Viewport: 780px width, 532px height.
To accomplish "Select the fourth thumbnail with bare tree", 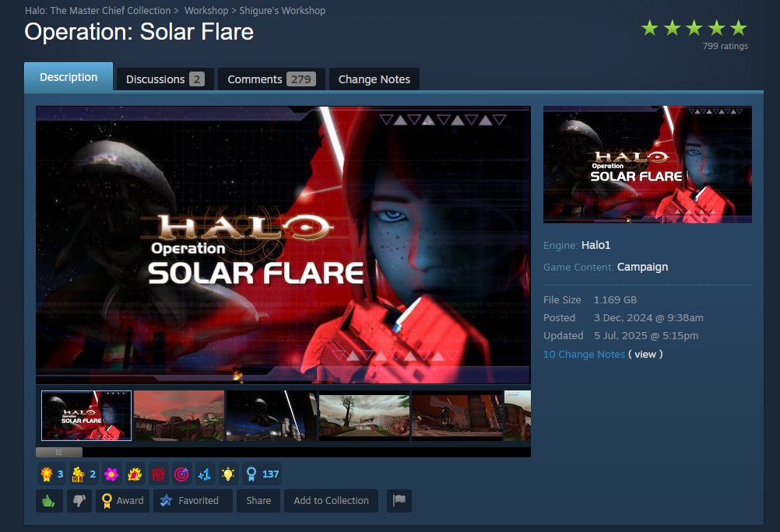I will [x=364, y=415].
